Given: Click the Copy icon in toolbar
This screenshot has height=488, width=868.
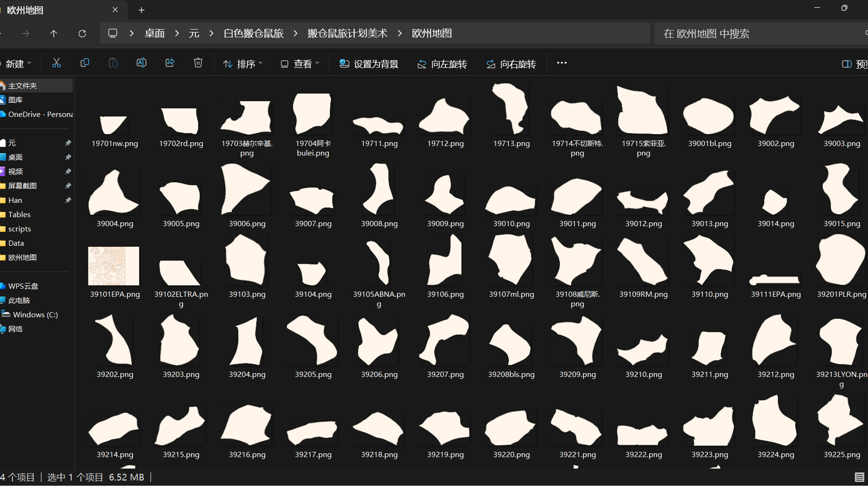Looking at the screenshot, I should point(85,63).
